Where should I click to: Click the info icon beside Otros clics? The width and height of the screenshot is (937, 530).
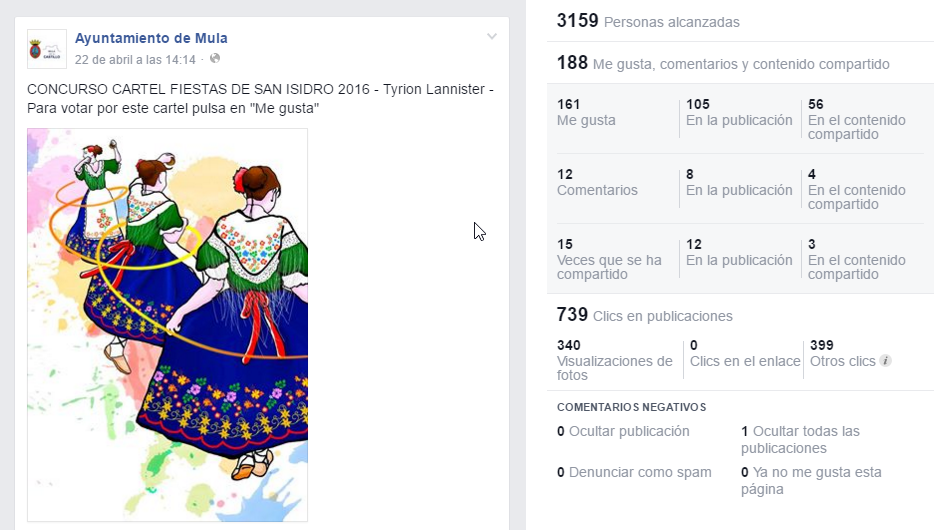click(x=886, y=361)
